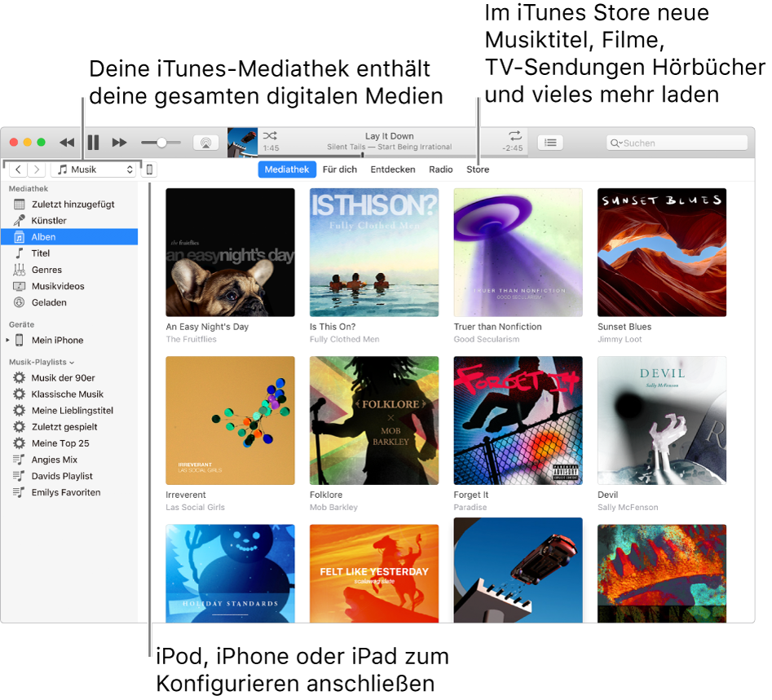Open the AirPlay output icon
The image size is (772, 700).
click(205, 143)
